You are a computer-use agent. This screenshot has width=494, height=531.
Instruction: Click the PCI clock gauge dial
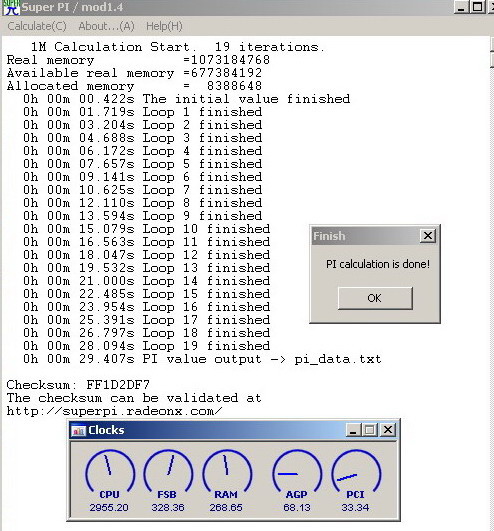point(356,471)
